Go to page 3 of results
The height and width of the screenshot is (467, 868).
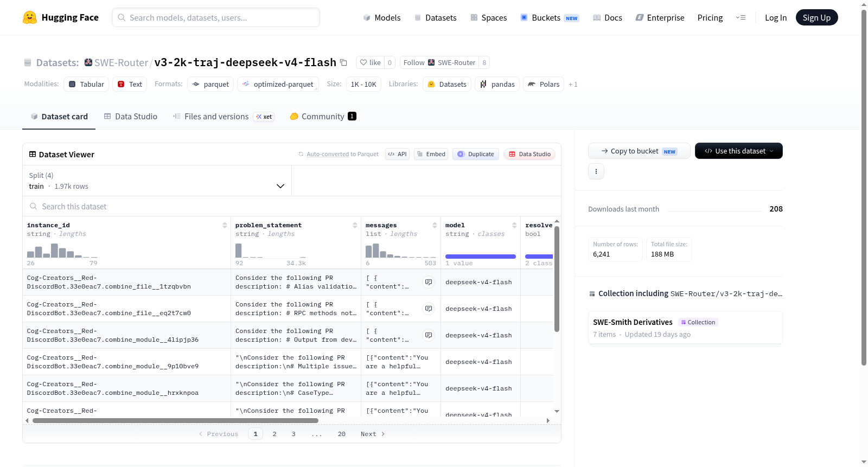(293, 434)
